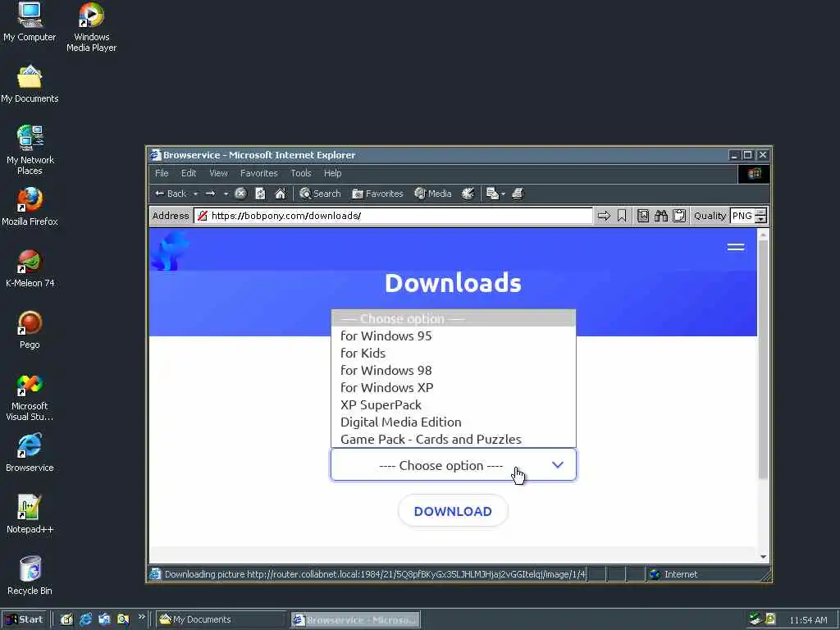The height and width of the screenshot is (630, 840).
Task: Select the highlighted 'Choose option' list entry
Action: tap(454, 319)
